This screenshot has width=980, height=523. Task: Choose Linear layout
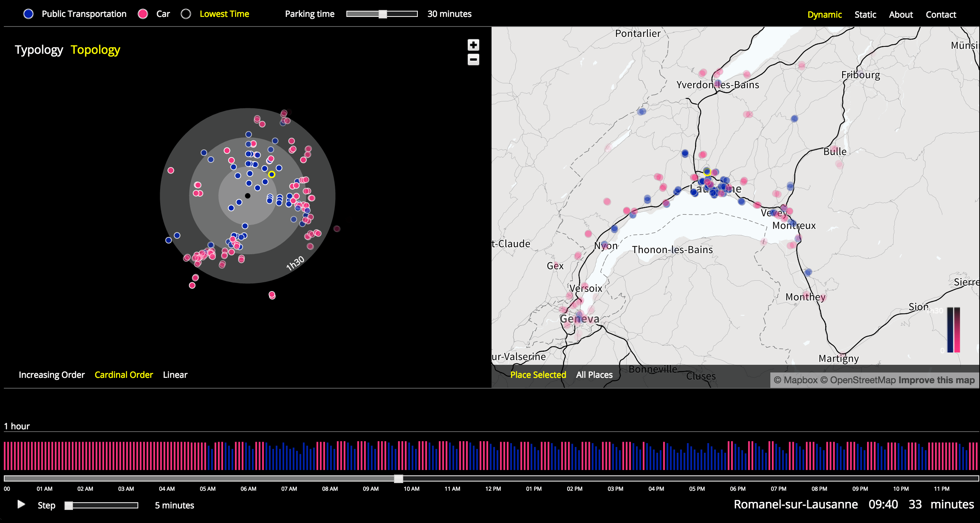pyautogui.click(x=175, y=375)
